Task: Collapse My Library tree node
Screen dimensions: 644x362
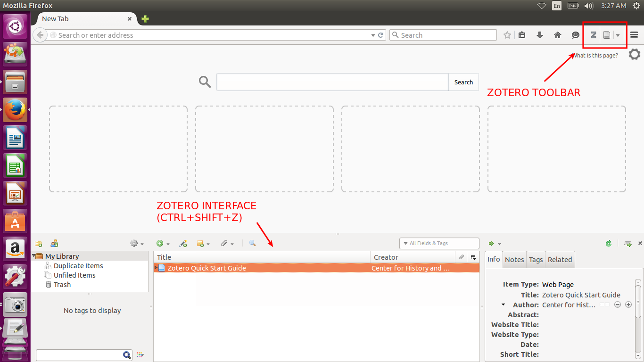Action: pyautogui.click(x=34, y=256)
